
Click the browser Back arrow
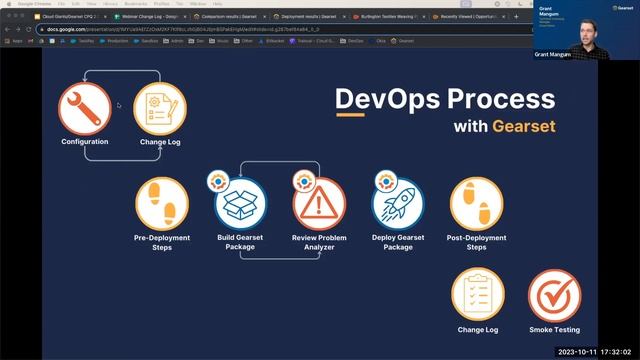click(8, 29)
